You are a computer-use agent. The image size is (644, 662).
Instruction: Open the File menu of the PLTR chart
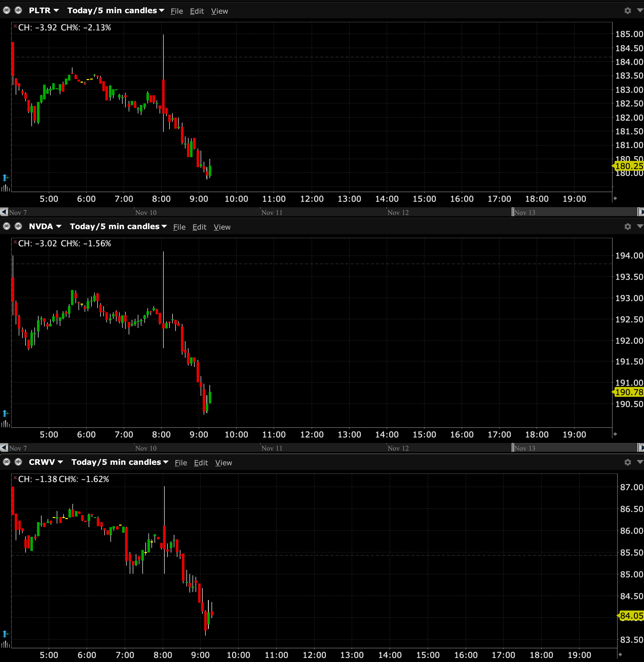(177, 11)
